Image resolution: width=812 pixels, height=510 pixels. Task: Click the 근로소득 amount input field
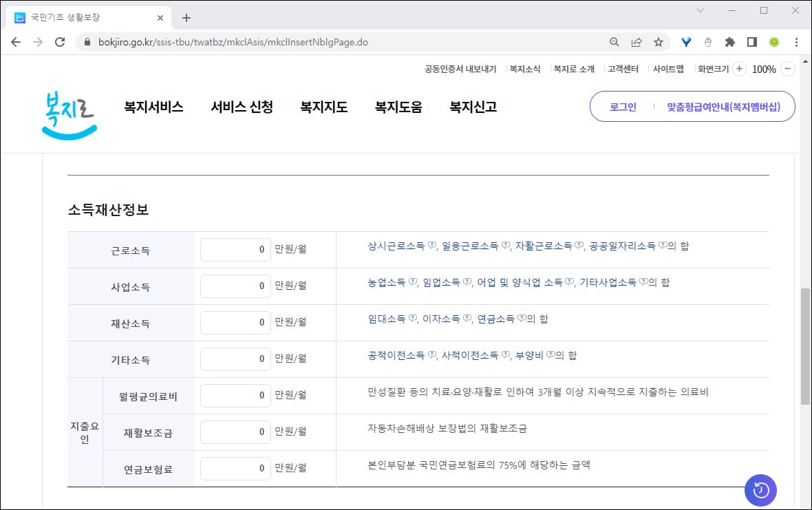[235, 249]
